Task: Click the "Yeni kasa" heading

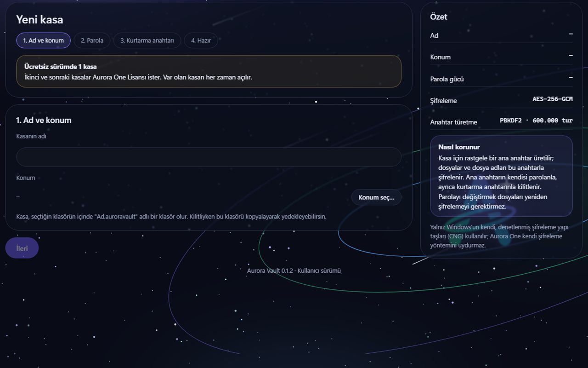Action: pos(40,20)
